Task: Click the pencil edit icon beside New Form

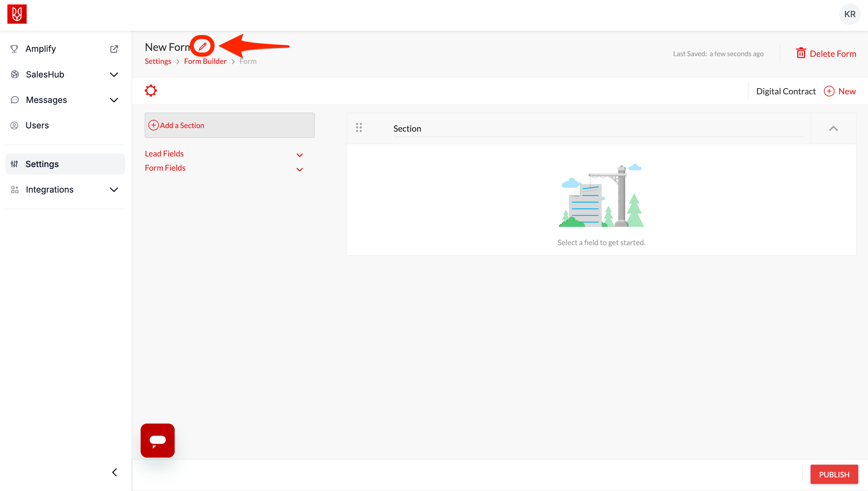Action: click(x=202, y=46)
